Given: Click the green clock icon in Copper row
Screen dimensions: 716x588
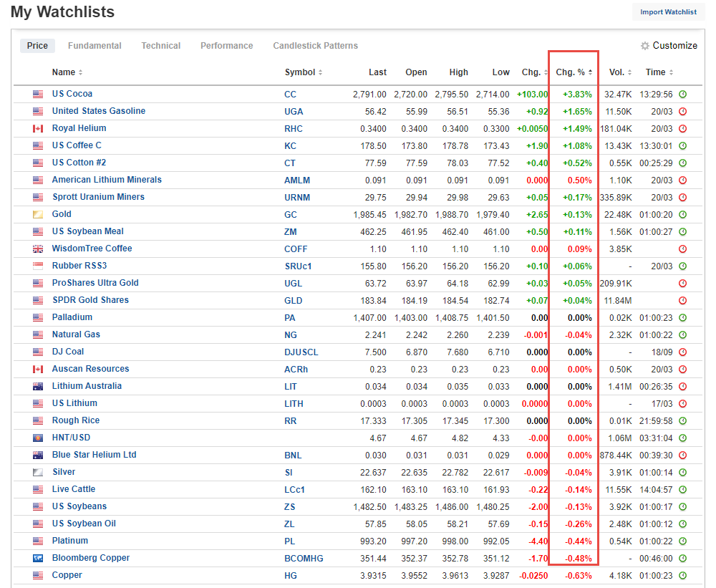Looking at the screenshot, I should click(682, 576).
